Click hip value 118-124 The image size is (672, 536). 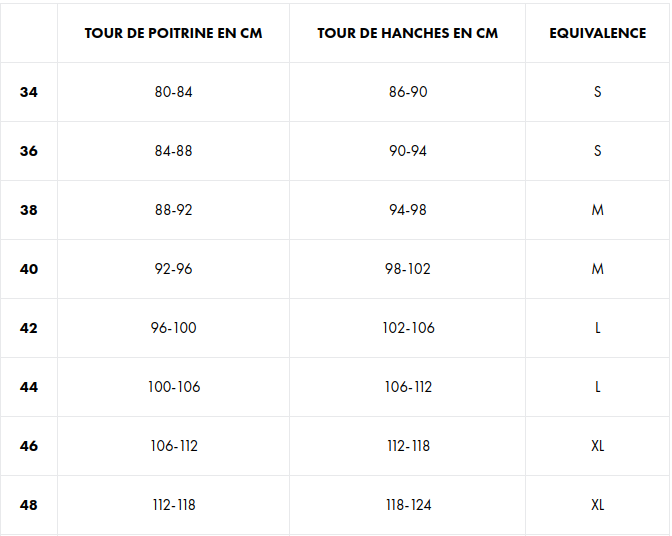(x=408, y=505)
